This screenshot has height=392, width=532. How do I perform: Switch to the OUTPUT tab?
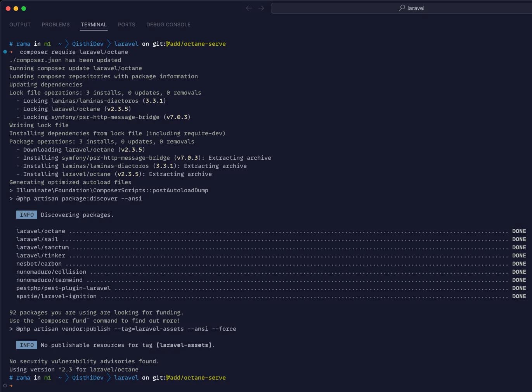click(x=20, y=24)
